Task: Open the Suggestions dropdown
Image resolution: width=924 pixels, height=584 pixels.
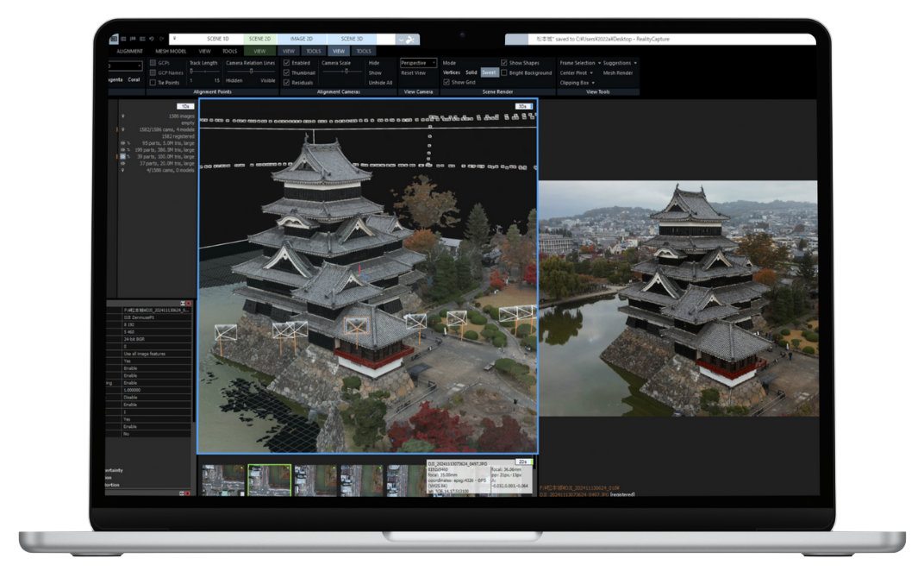Action: coord(620,62)
